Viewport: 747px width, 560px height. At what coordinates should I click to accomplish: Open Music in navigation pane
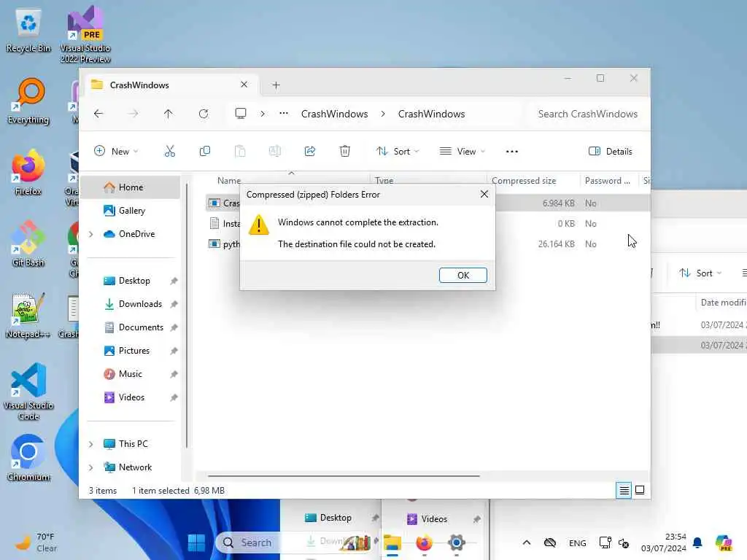point(130,374)
